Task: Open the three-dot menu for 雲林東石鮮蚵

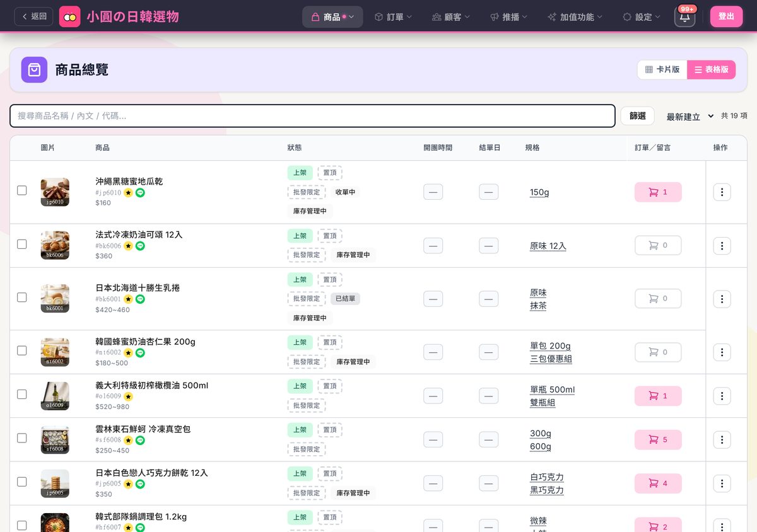Action: (x=722, y=440)
